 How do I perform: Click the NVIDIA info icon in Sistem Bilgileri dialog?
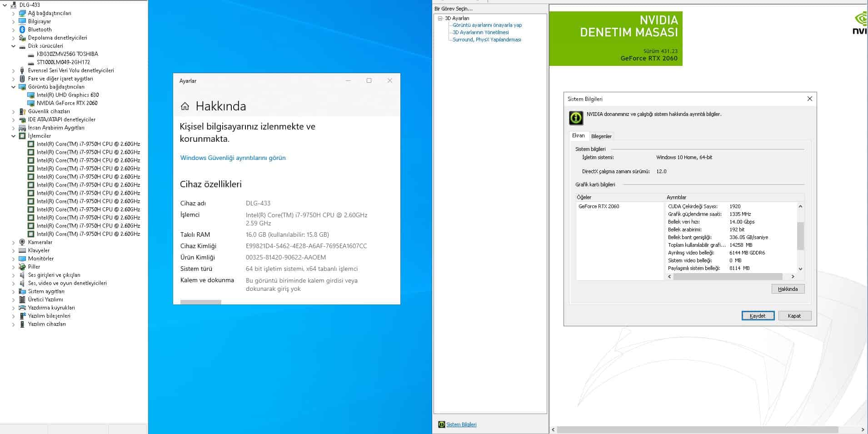click(576, 118)
